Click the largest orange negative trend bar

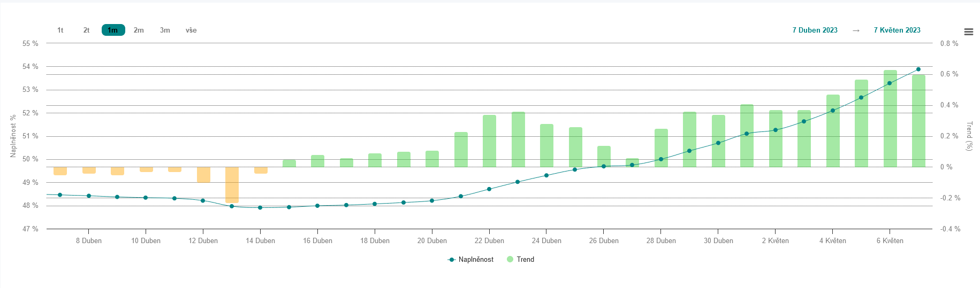click(x=232, y=185)
